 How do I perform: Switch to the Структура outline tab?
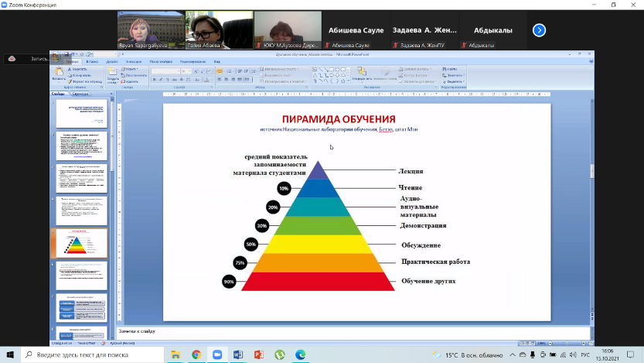tap(80, 94)
